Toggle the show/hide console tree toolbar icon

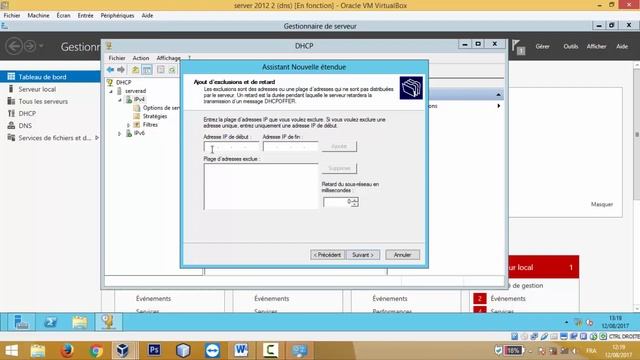147,70
